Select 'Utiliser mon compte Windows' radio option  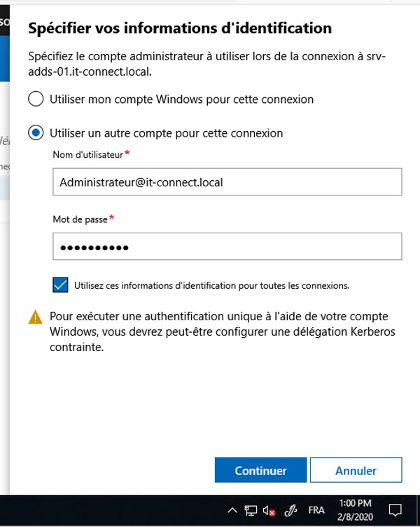pyautogui.click(x=36, y=100)
